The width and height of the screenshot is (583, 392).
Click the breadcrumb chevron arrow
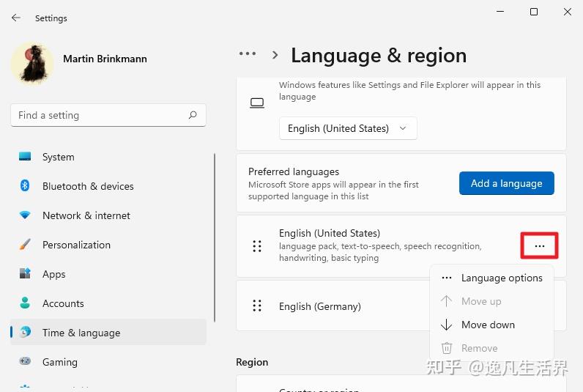tap(275, 55)
